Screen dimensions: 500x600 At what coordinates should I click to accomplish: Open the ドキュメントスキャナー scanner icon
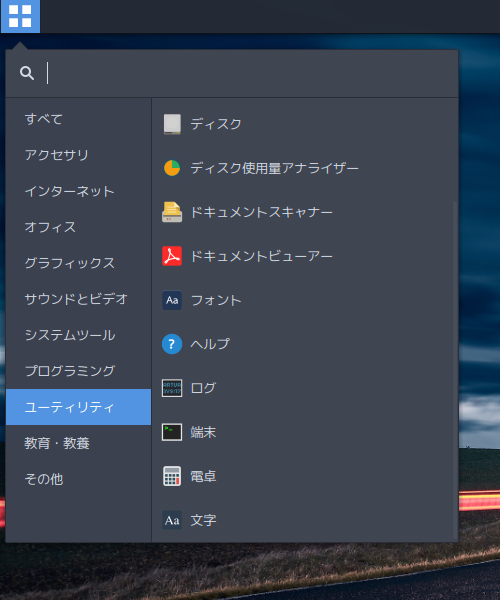coord(172,212)
